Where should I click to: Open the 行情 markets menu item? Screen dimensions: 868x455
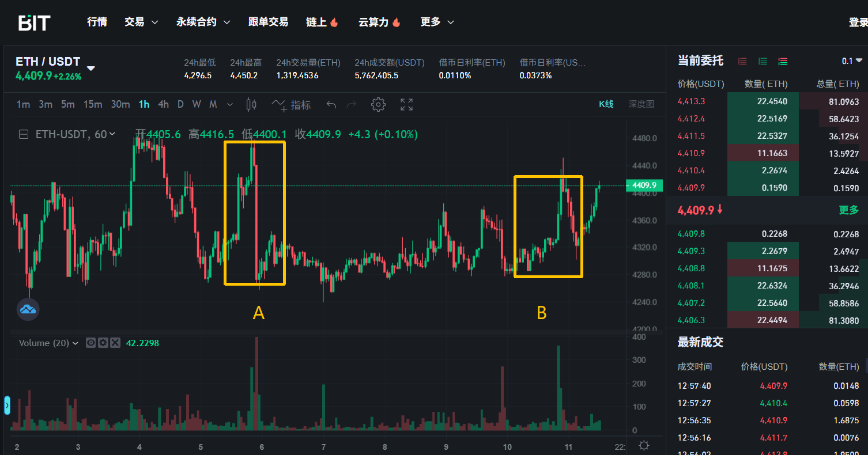[x=97, y=22]
